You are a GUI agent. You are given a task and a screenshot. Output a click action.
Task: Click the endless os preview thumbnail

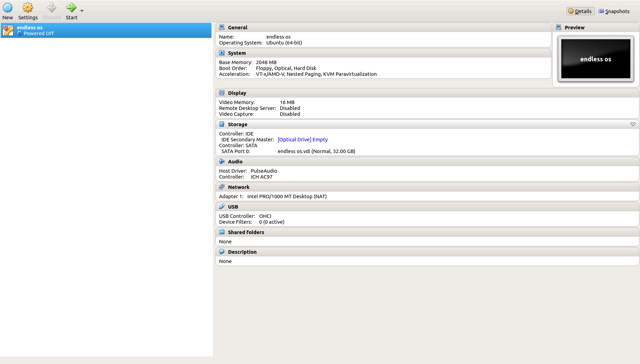[596, 59]
